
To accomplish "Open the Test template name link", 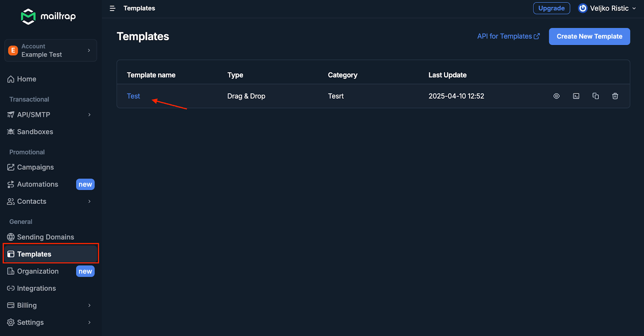I will 133,96.
